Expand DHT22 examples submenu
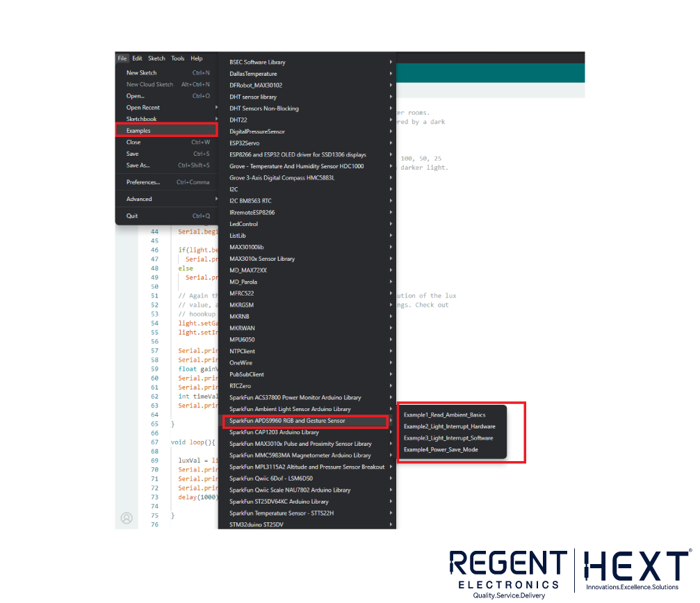The image size is (700, 603). pos(307,120)
